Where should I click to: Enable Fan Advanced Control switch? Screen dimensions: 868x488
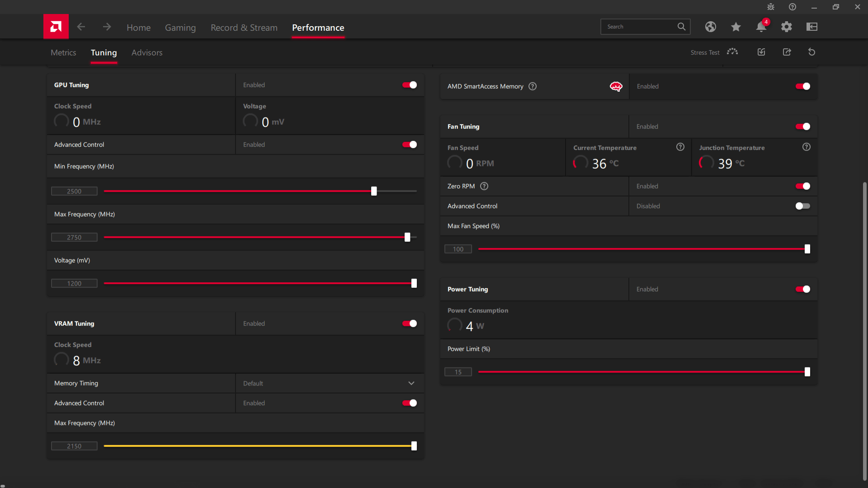pos(803,206)
